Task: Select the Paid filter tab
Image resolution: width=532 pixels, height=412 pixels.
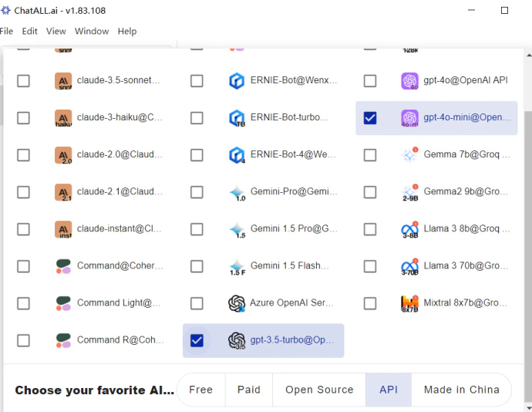Action: [x=249, y=390]
